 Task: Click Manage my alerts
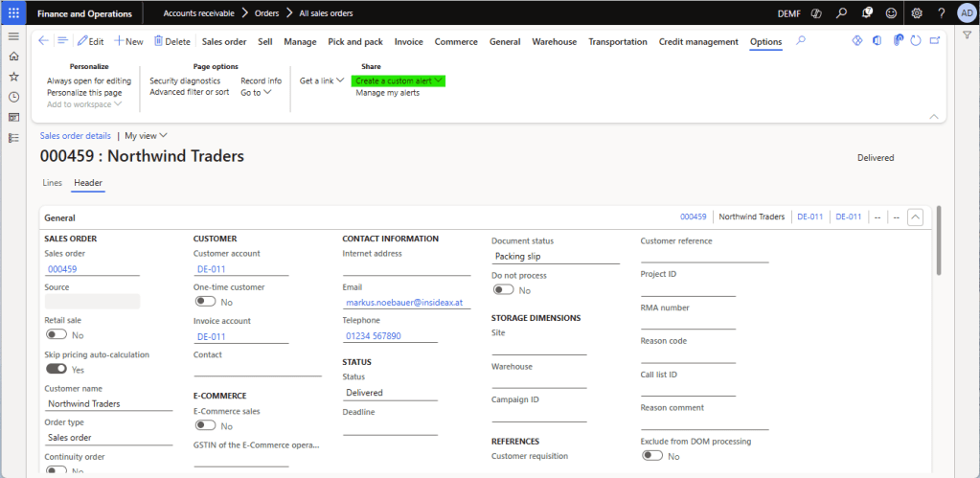[388, 93]
